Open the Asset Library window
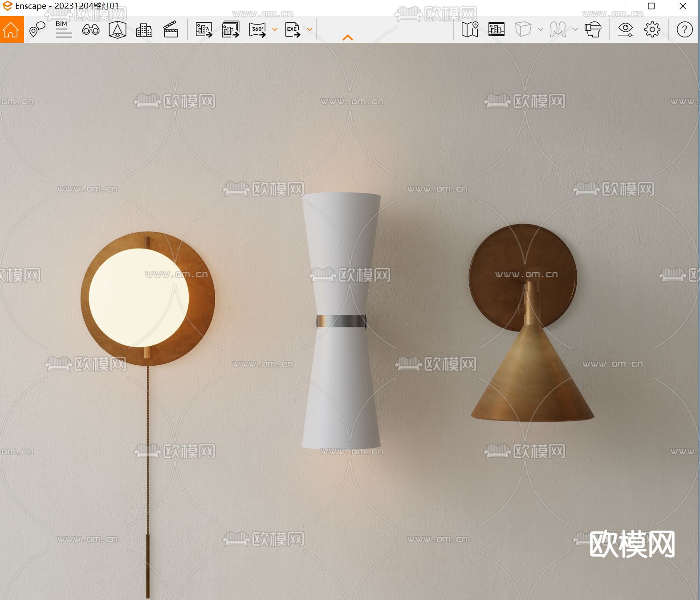Image resolution: width=700 pixels, height=600 pixels. 497,29
